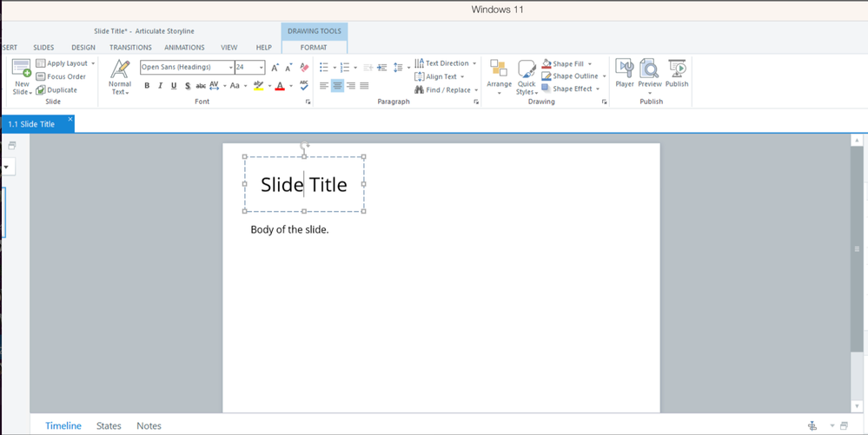
Task: Increase list indent level
Action: point(382,68)
